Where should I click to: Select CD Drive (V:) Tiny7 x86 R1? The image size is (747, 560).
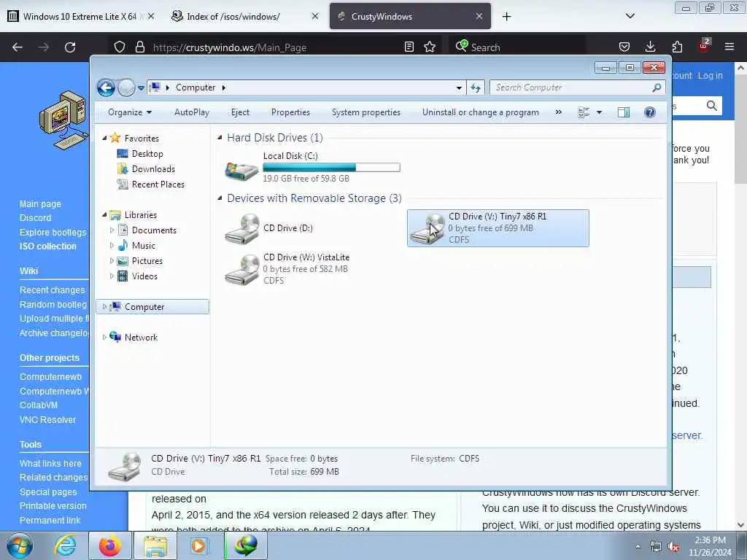point(498,228)
